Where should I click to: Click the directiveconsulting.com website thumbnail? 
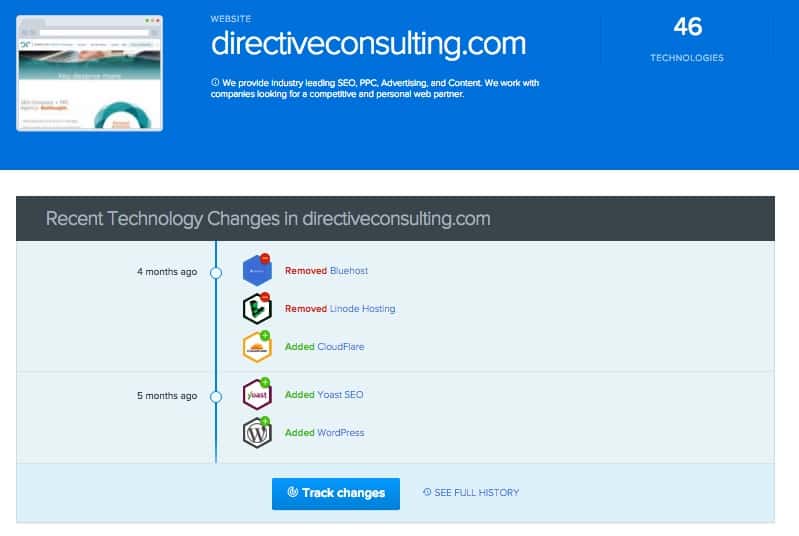90,73
